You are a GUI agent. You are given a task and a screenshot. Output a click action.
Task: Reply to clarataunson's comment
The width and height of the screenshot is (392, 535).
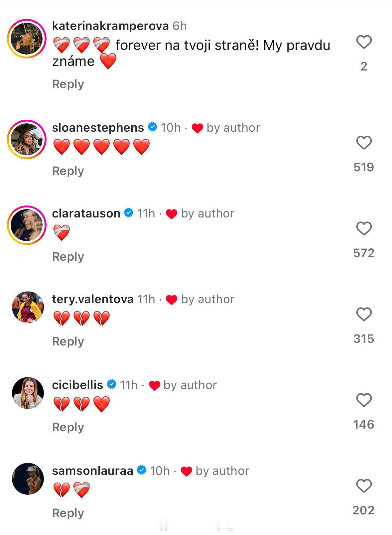click(x=68, y=257)
